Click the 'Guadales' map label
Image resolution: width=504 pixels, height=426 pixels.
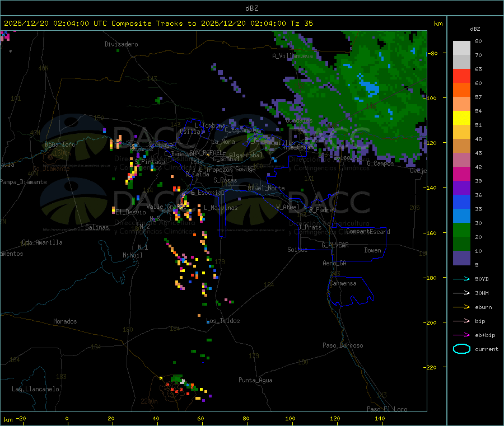coord(299,120)
